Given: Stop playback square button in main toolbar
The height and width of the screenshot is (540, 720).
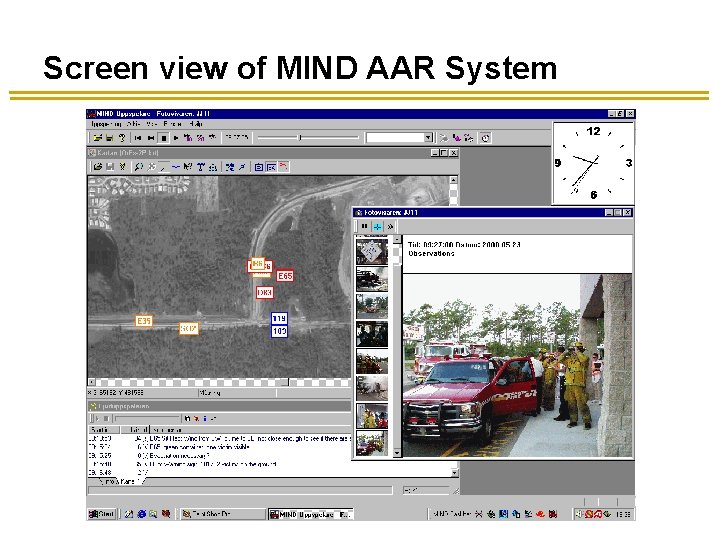Looking at the screenshot, I should 163,137.
